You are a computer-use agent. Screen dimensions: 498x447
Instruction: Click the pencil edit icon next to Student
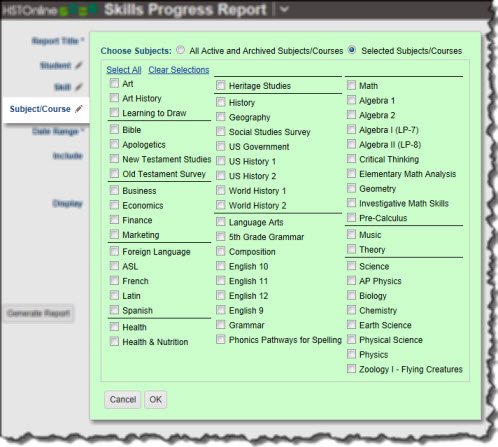(x=79, y=65)
